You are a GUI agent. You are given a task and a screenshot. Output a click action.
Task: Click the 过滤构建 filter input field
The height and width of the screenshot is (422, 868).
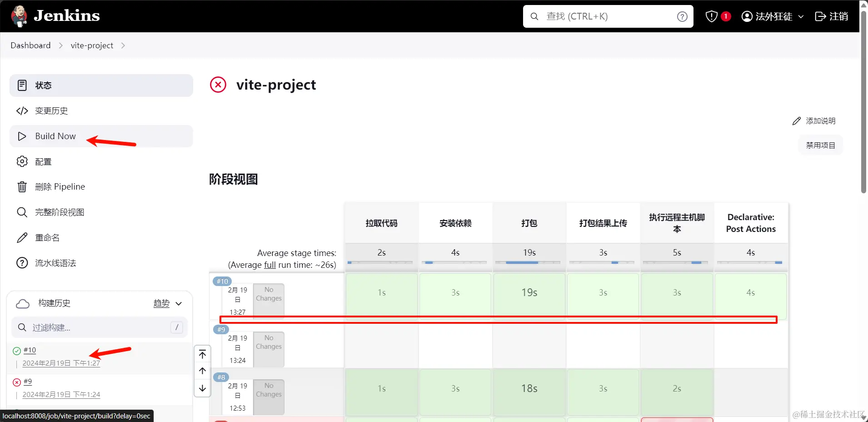click(x=100, y=327)
